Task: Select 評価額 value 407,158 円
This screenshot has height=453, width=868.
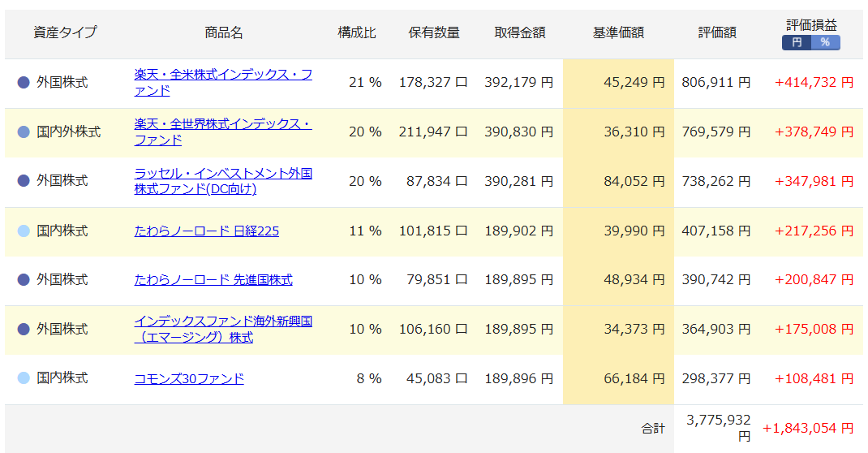Action: [x=716, y=231]
